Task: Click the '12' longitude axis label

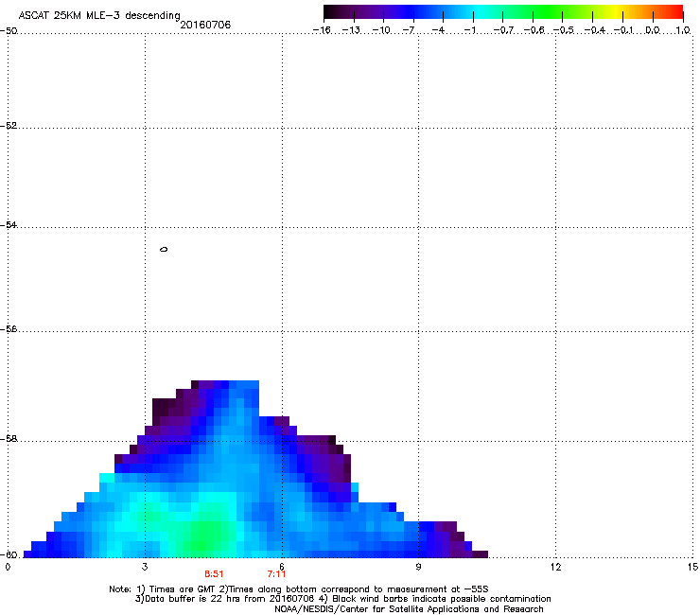Action: (x=555, y=567)
